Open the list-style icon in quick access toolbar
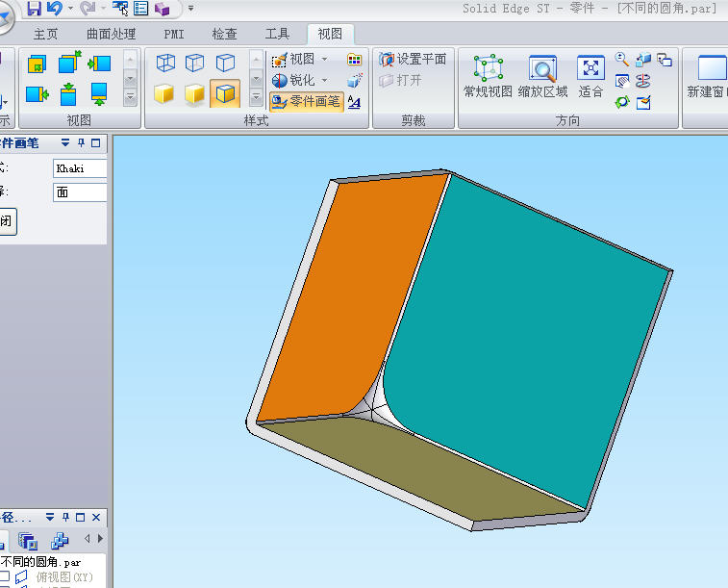This screenshot has height=588, width=728. pos(140,8)
